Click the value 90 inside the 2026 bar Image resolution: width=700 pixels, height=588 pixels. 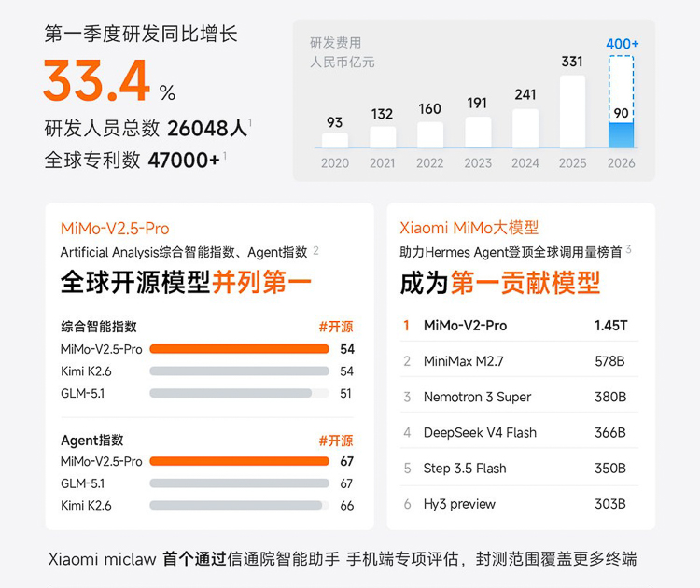point(621,114)
